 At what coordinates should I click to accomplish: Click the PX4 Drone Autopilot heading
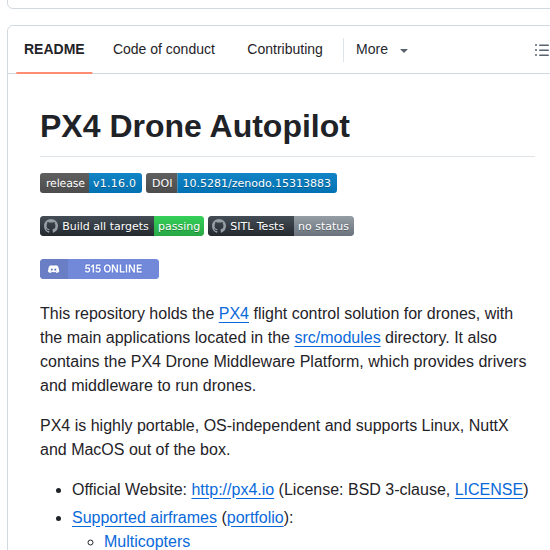tap(195, 127)
